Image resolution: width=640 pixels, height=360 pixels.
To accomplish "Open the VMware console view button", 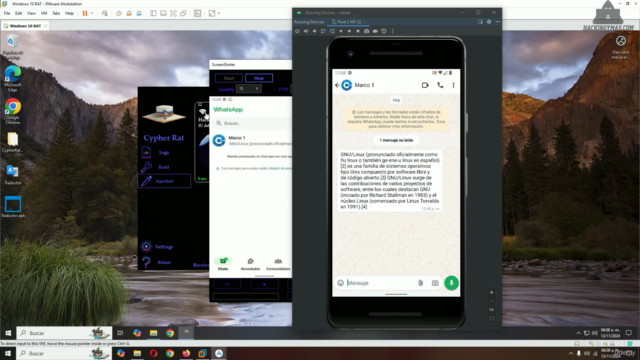I will [198, 13].
